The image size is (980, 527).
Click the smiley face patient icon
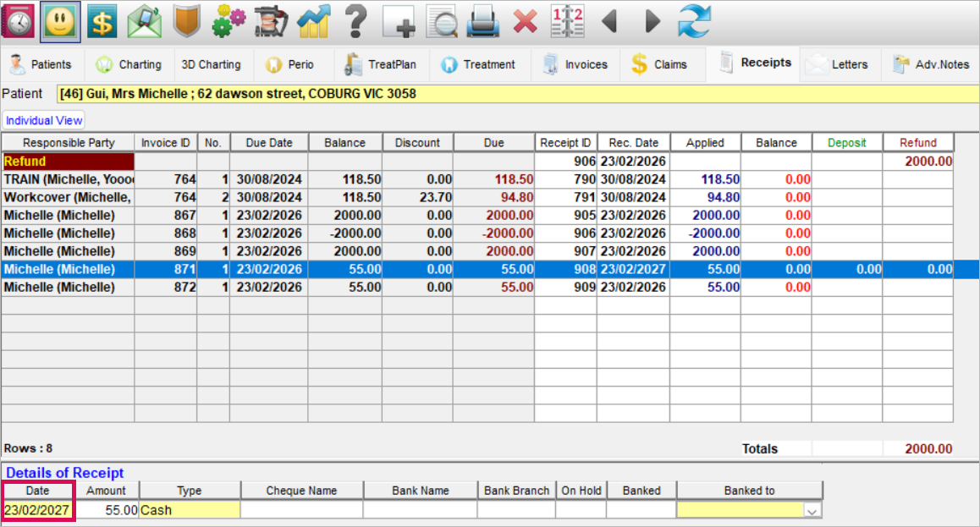pyautogui.click(x=60, y=21)
